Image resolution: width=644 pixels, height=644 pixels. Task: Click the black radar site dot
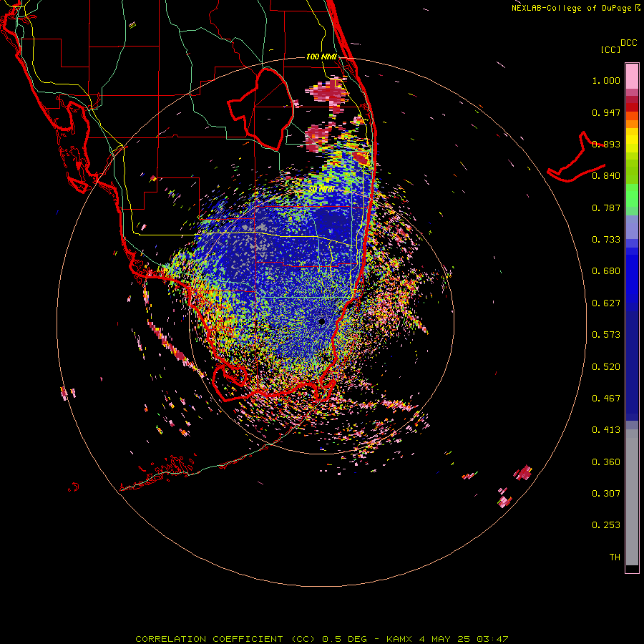(321, 321)
